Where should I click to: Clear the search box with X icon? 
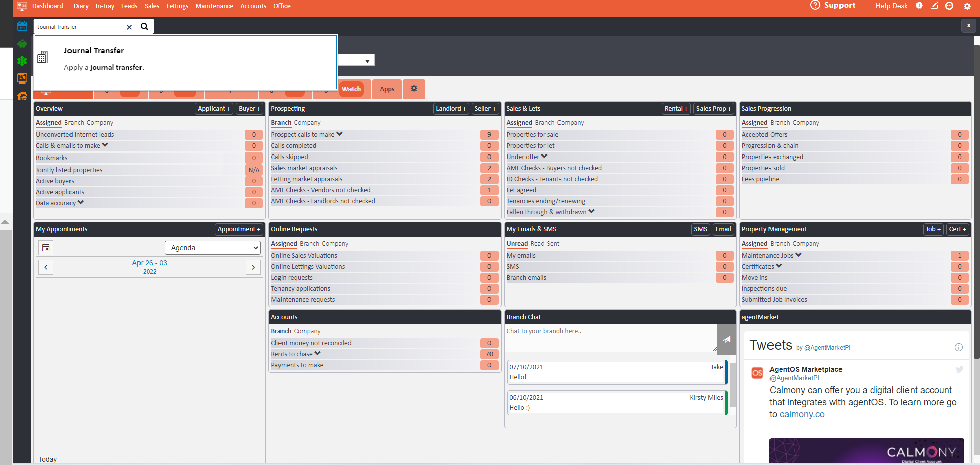[129, 27]
